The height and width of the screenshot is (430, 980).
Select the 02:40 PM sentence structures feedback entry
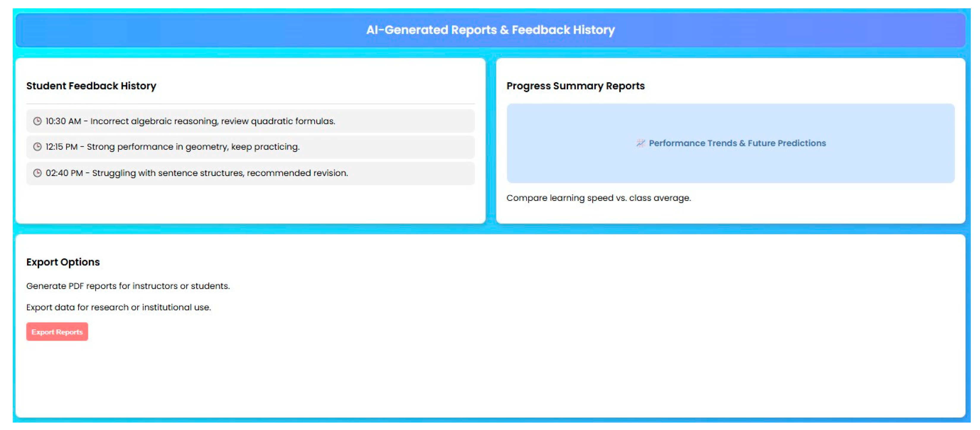250,173
